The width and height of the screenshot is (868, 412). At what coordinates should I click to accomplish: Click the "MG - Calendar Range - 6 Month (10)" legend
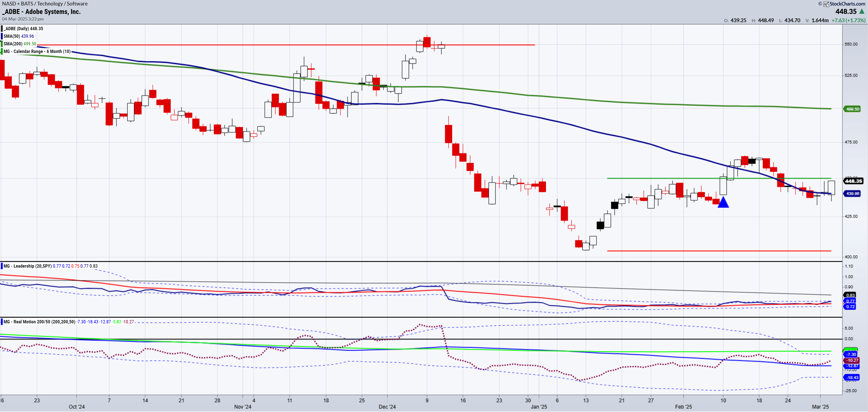(x=37, y=51)
